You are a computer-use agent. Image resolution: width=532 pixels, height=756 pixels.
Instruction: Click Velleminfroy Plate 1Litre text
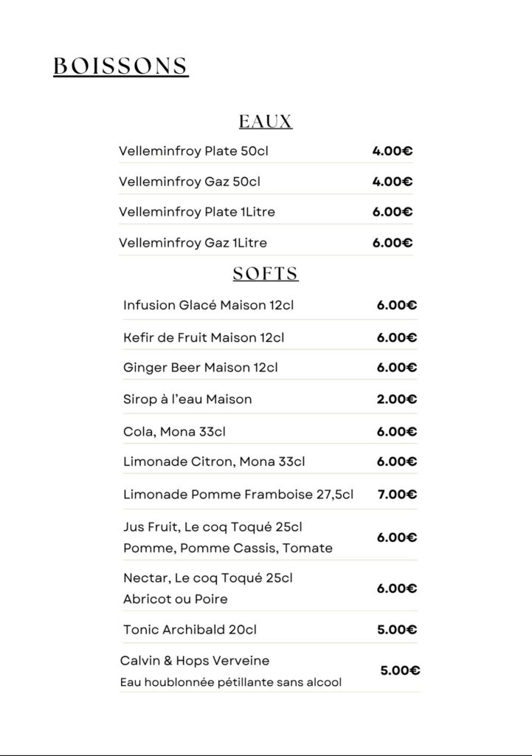(x=197, y=212)
